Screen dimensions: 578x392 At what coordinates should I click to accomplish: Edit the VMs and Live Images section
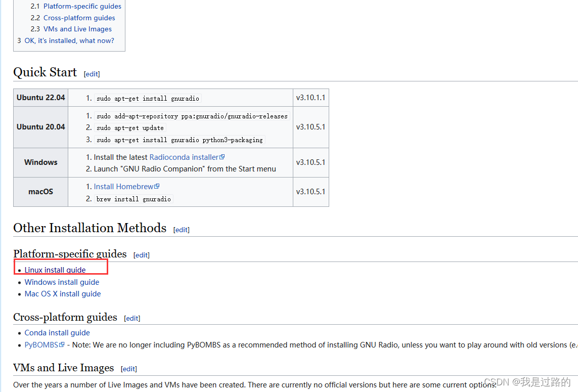tap(128, 369)
